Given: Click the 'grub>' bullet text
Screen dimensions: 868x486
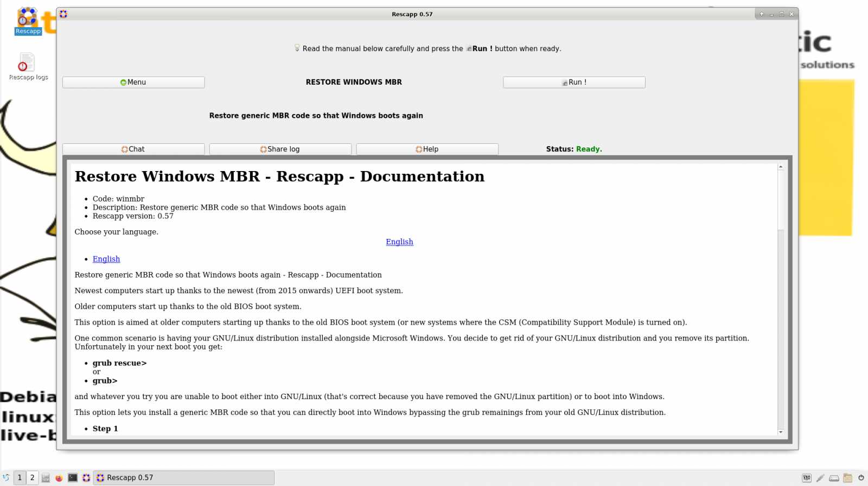Looking at the screenshot, I should (x=105, y=381).
